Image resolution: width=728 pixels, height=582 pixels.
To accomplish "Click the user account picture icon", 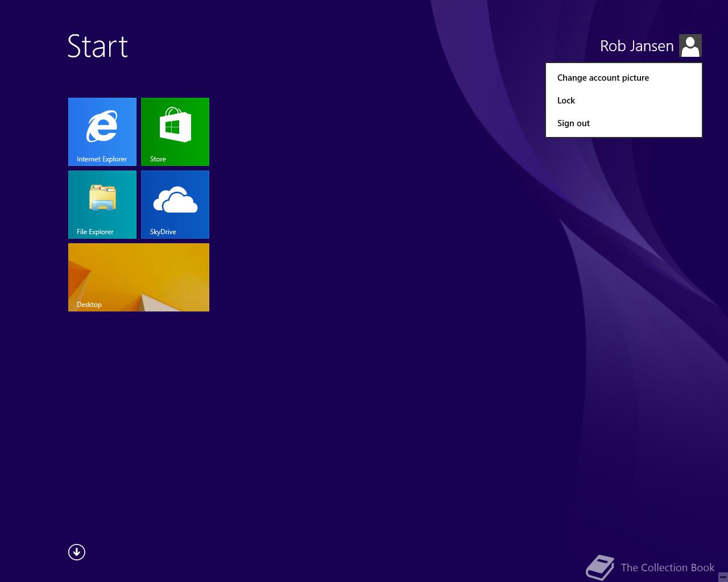I will coord(690,45).
